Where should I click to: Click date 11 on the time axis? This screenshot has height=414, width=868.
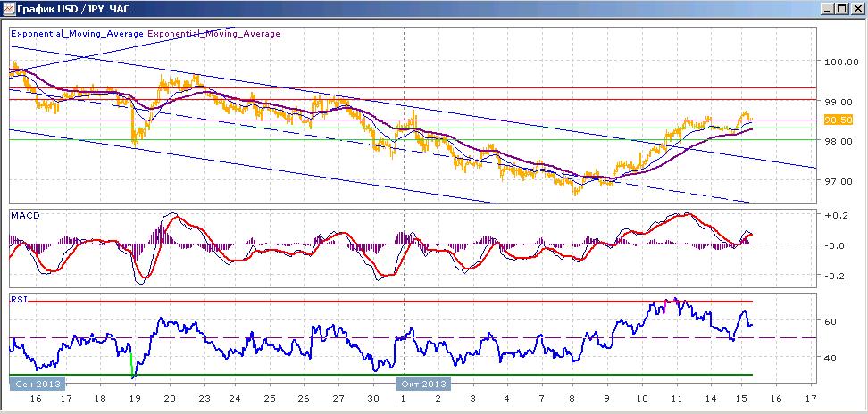(x=676, y=399)
